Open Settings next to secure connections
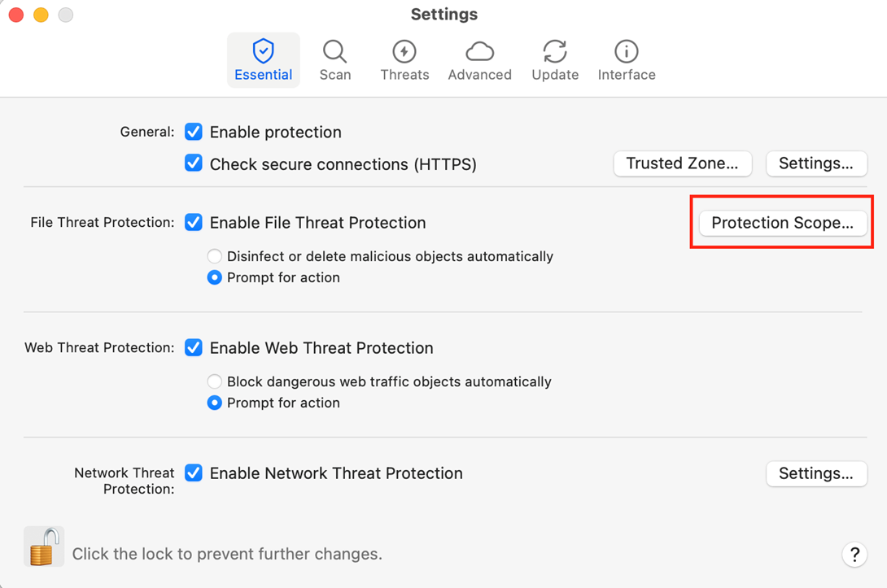This screenshot has height=588, width=887. click(x=815, y=163)
